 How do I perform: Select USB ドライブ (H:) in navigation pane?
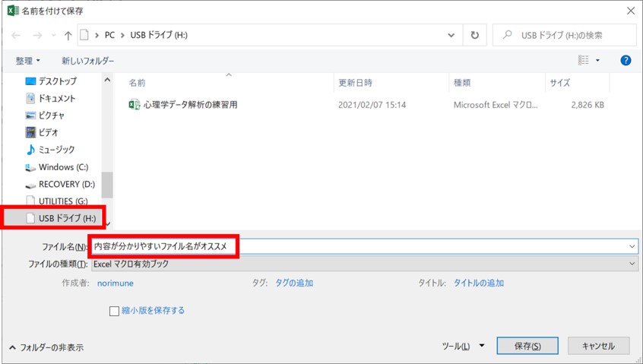point(61,218)
